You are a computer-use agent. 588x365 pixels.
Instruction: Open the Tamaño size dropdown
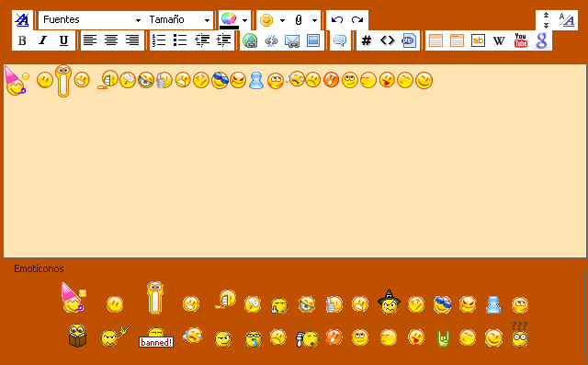click(179, 20)
